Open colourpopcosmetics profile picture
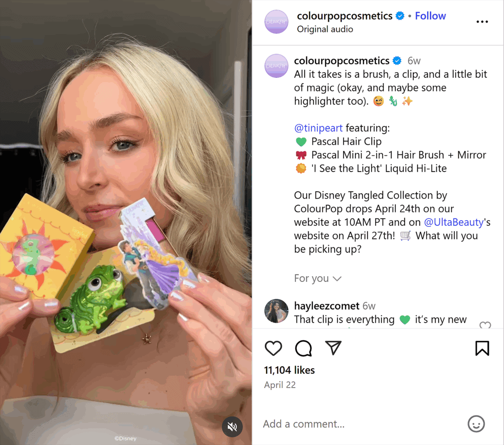The width and height of the screenshot is (504, 445). (x=276, y=22)
